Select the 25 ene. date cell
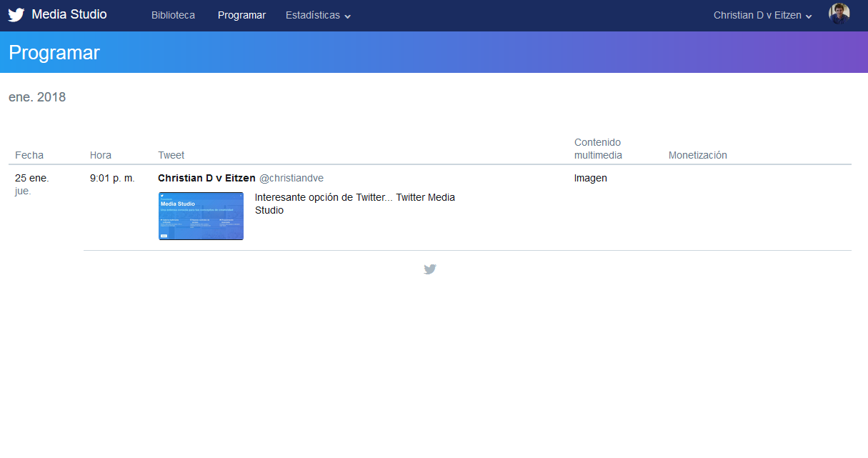 click(x=32, y=178)
